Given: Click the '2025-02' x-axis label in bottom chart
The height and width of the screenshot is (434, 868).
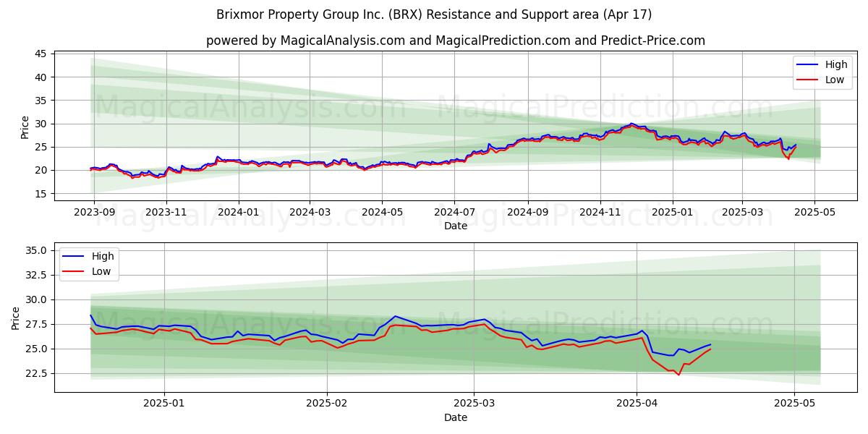Looking at the screenshot, I should pyautogui.click(x=327, y=404).
